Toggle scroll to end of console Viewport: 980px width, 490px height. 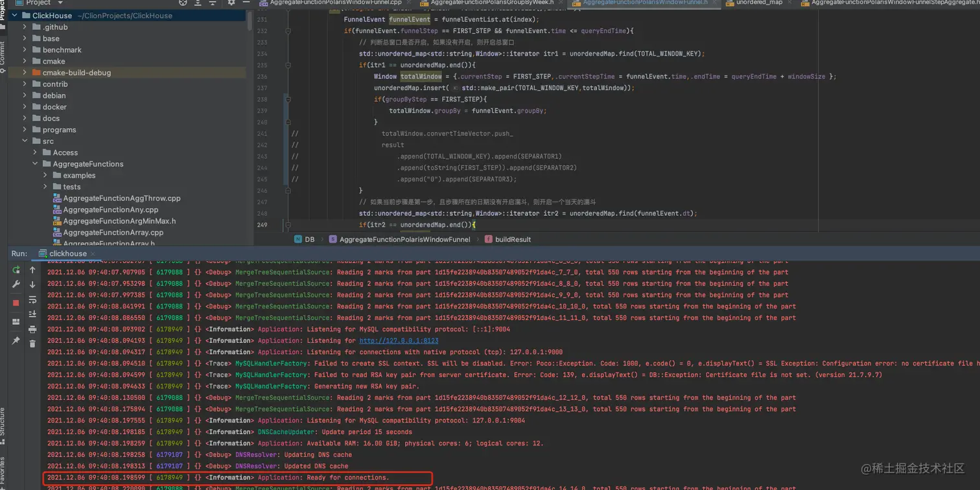pos(32,314)
